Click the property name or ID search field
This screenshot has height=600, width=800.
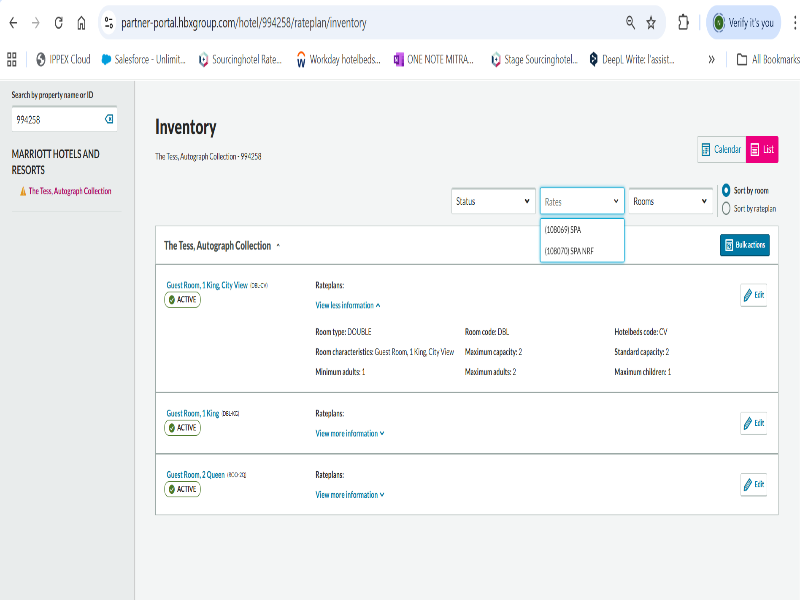coord(58,119)
